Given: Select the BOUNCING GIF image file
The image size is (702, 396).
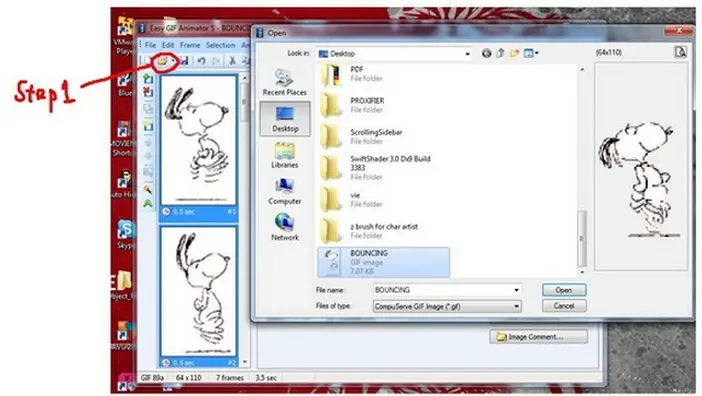Looking at the screenshot, I should point(384,262).
